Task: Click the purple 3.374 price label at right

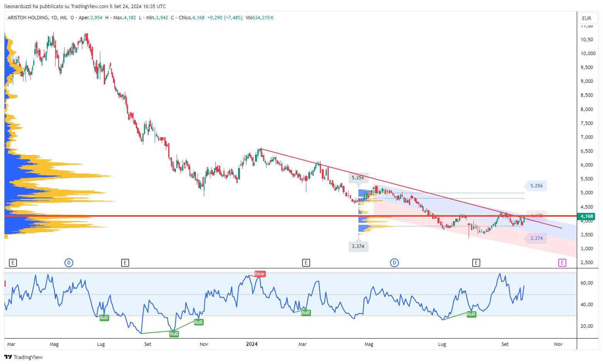Action: [536, 238]
